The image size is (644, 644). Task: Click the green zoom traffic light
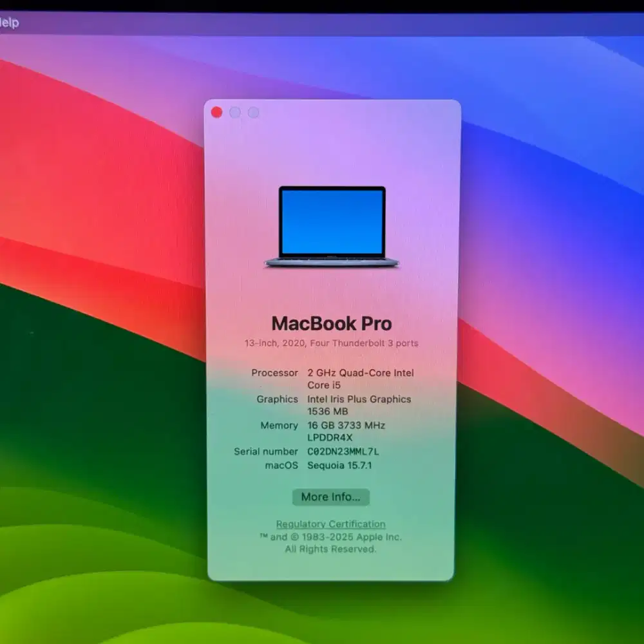[254, 111]
